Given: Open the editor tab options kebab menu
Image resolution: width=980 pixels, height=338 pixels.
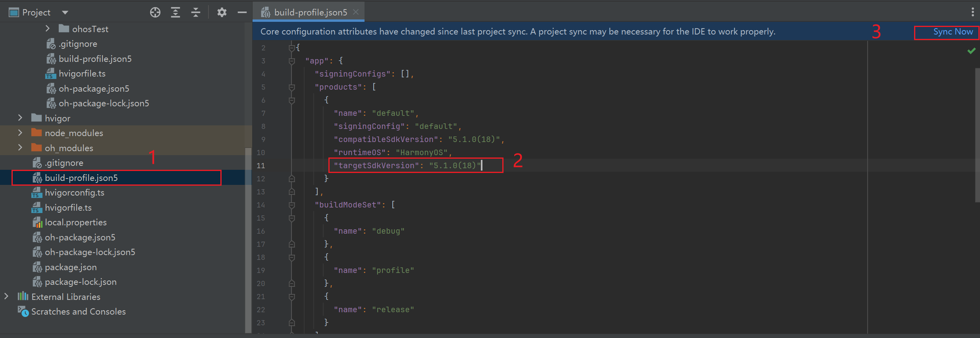Looking at the screenshot, I should (x=972, y=12).
